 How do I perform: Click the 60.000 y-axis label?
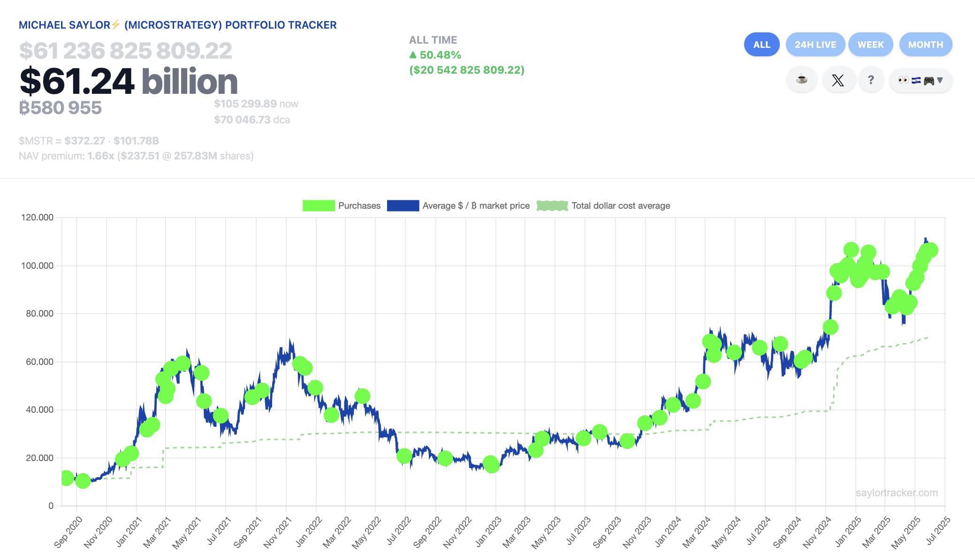click(39, 362)
